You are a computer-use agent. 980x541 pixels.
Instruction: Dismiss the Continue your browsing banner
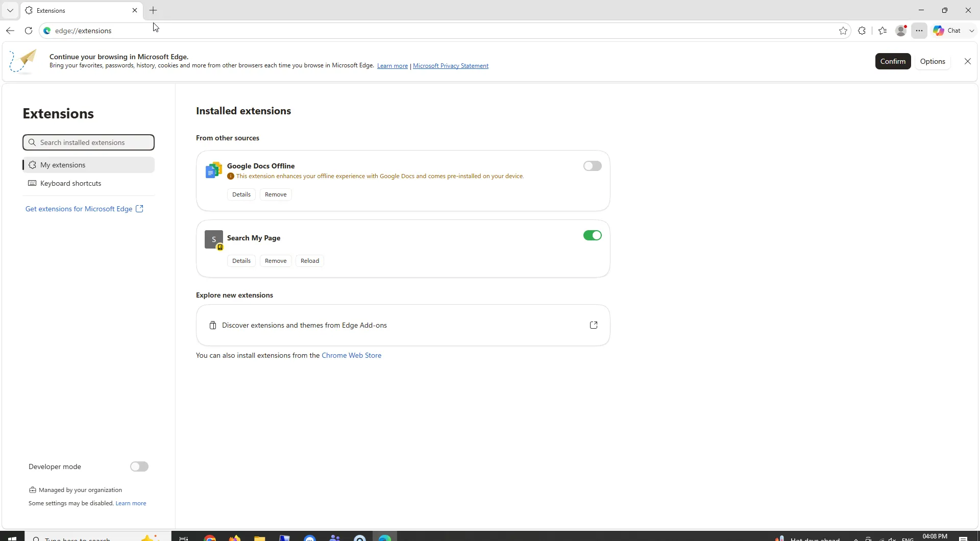click(x=968, y=61)
